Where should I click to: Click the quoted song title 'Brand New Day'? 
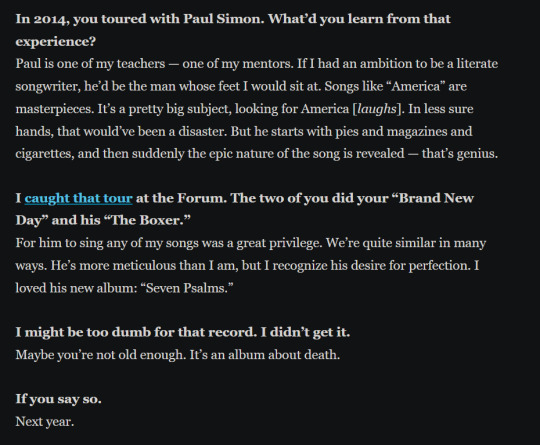(x=245, y=209)
